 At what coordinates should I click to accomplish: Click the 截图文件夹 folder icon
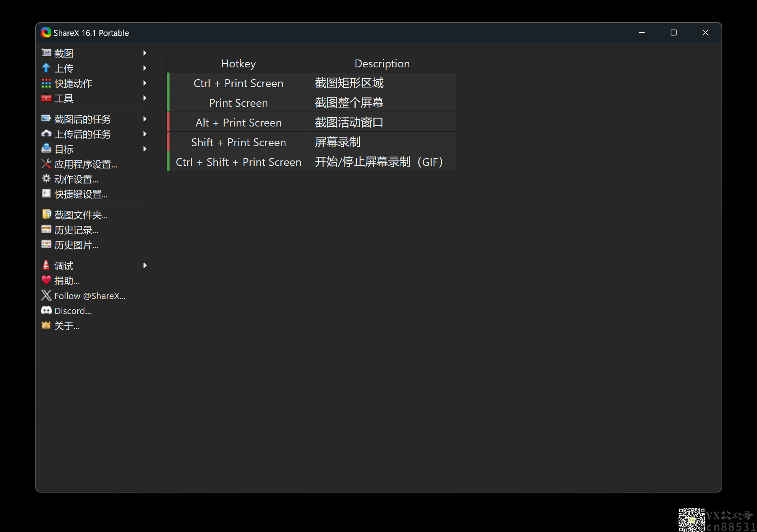(x=46, y=214)
